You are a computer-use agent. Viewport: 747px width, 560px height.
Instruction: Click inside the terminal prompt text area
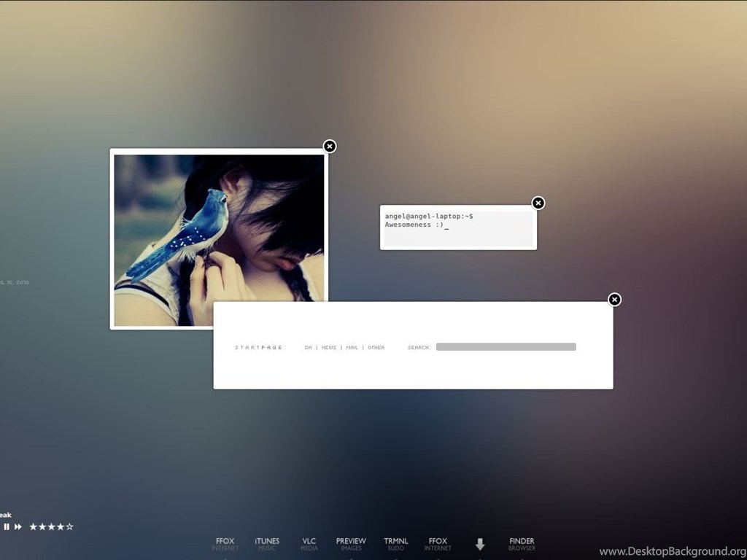coord(458,229)
